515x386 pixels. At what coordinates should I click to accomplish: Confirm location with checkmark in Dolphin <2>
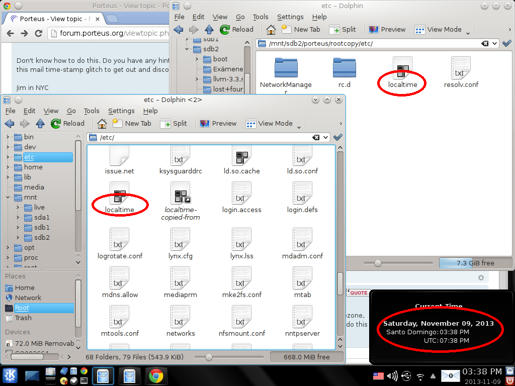pyautogui.click(x=338, y=137)
